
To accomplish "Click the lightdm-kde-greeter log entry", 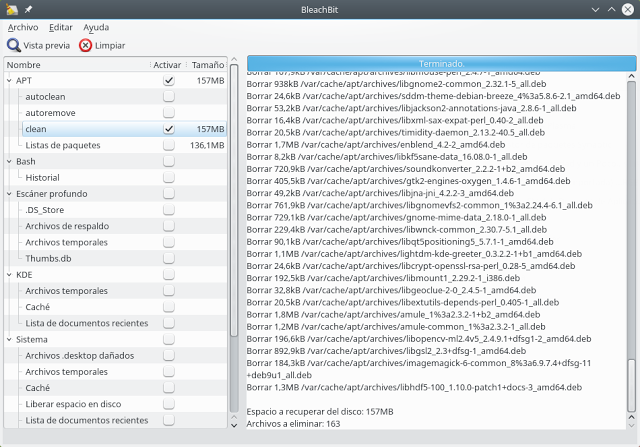I will (x=414, y=254).
